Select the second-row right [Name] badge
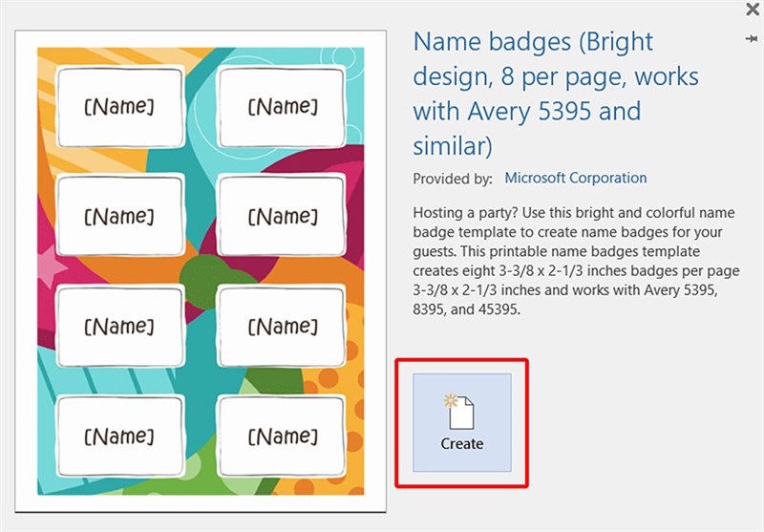This screenshot has height=532, width=764. 282,217
